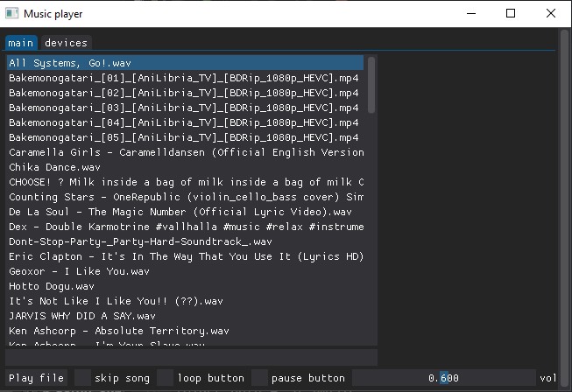Select Counting Stars OneRepublic cover

coord(185,197)
